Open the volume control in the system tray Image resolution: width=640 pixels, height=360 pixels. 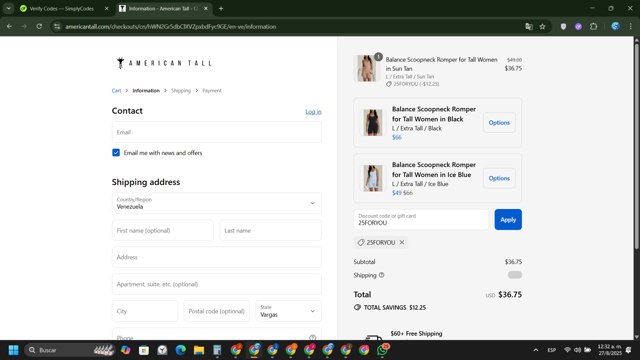pos(578,350)
